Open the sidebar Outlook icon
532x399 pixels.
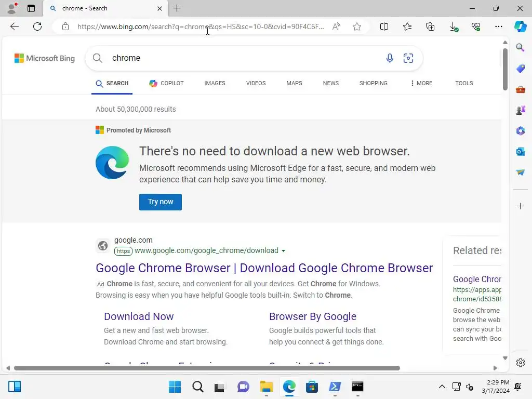[x=520, y=152]
